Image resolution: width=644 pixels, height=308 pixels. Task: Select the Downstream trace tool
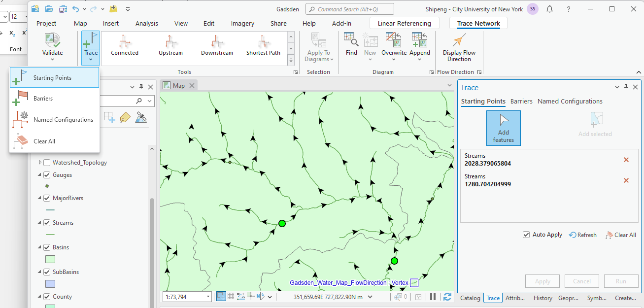coord(217,45)
